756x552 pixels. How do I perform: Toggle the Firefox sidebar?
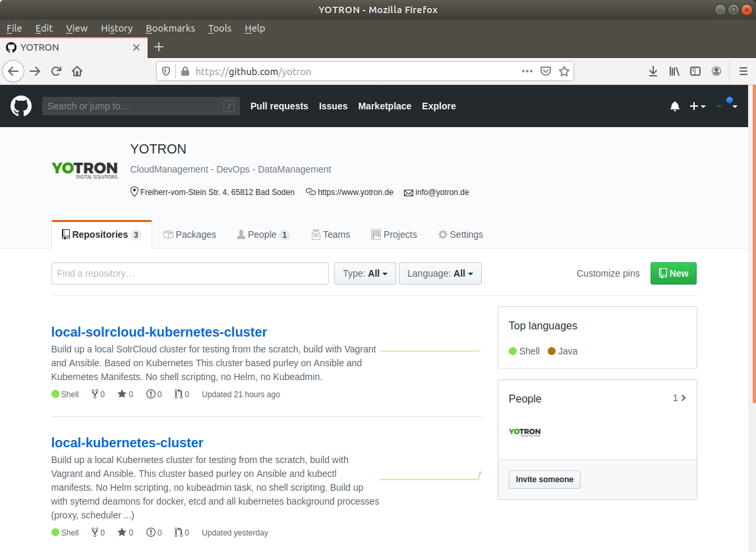pos(695,71)
